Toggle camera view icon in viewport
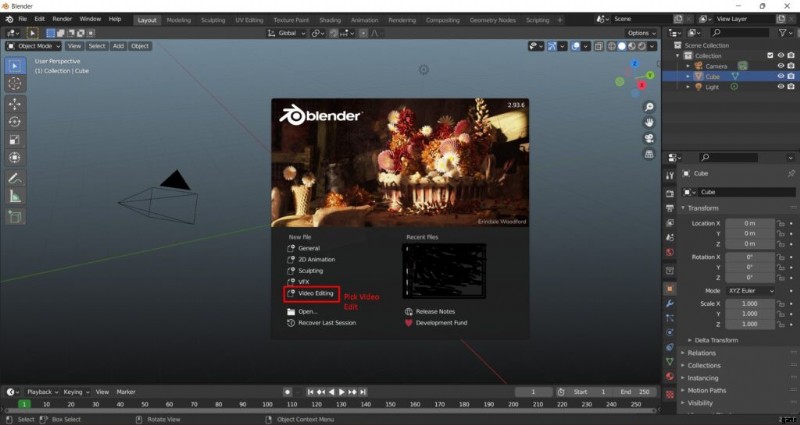800x425 pixels. 649,139
